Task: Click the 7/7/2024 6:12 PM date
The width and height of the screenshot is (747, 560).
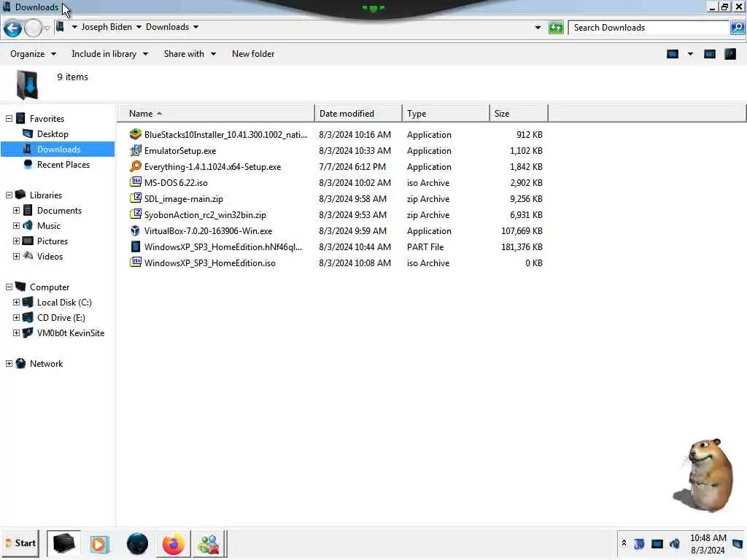Action: click(352, 167)
